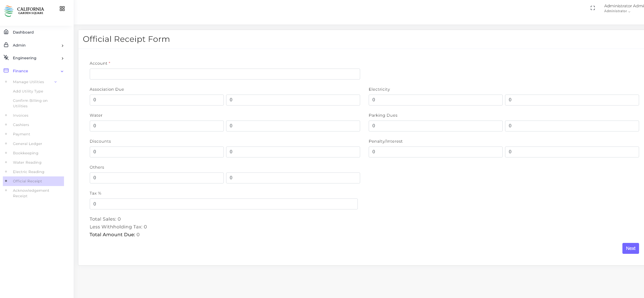Toggle the sidebar grid menu icon
The width and height of the screenshot is (644, 298).
point(62,9)
